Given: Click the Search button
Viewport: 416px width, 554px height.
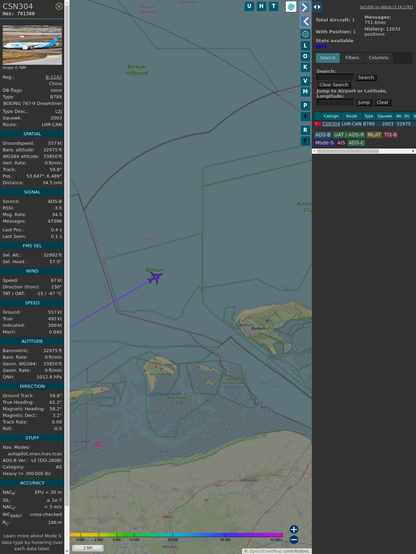Looking at the screenshot, I should (x=366, y=77).
